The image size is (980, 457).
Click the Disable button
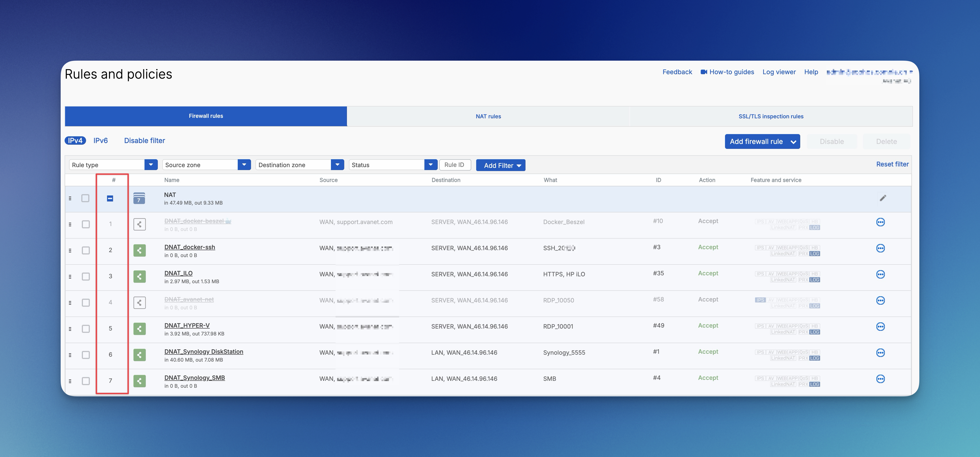tap(832, 141)
